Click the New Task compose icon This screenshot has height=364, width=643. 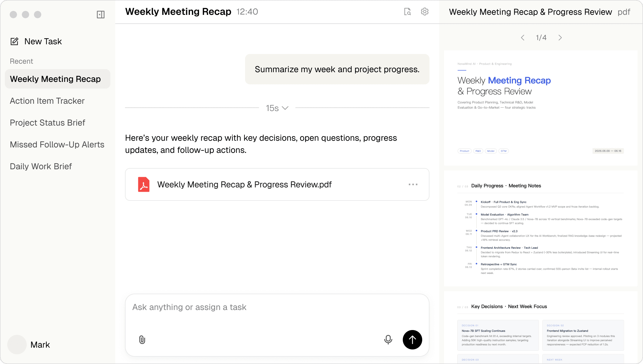pyautogui.click(x=15, y=41)
